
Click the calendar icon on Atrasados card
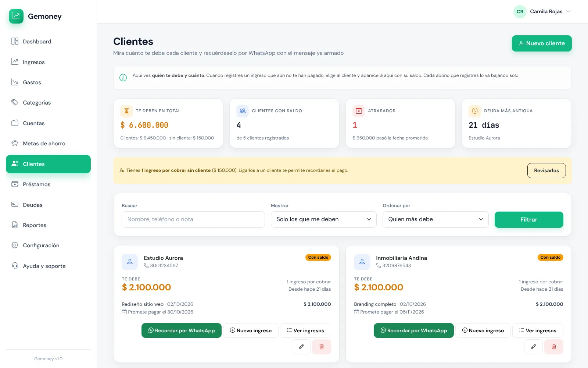[359, 111]
